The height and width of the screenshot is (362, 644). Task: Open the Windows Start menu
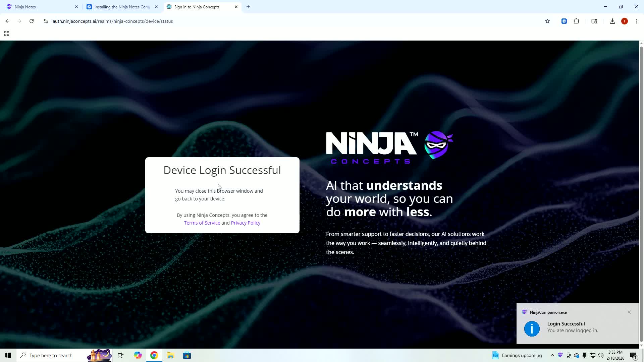pyautogui.click(x=8, y=355)
